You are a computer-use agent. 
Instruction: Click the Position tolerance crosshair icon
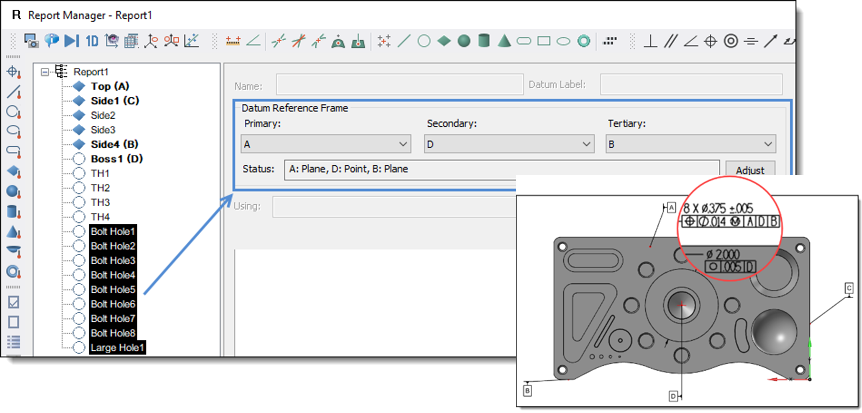pos(710,41)
